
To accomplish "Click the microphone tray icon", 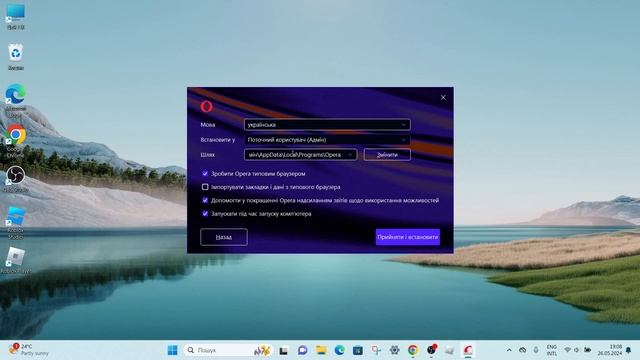I will pos(536,350).
